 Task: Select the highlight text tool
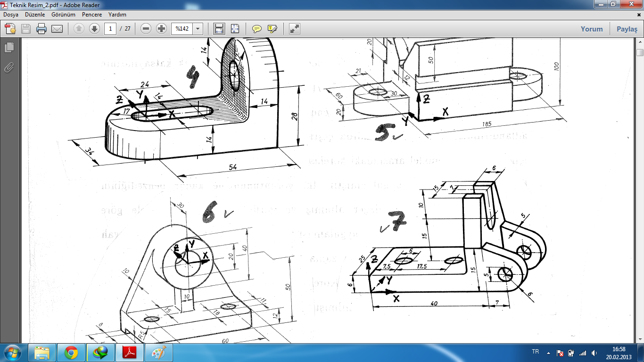(272, 29)
